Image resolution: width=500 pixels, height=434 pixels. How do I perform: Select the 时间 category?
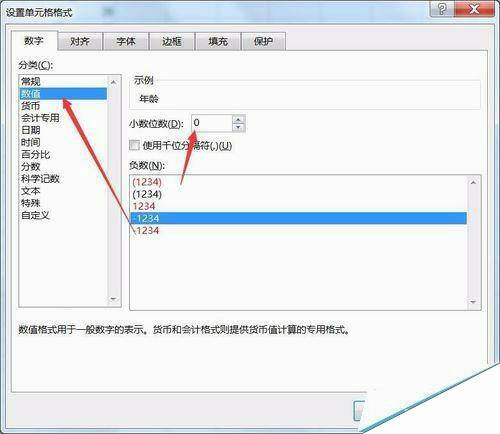[63, 142]
